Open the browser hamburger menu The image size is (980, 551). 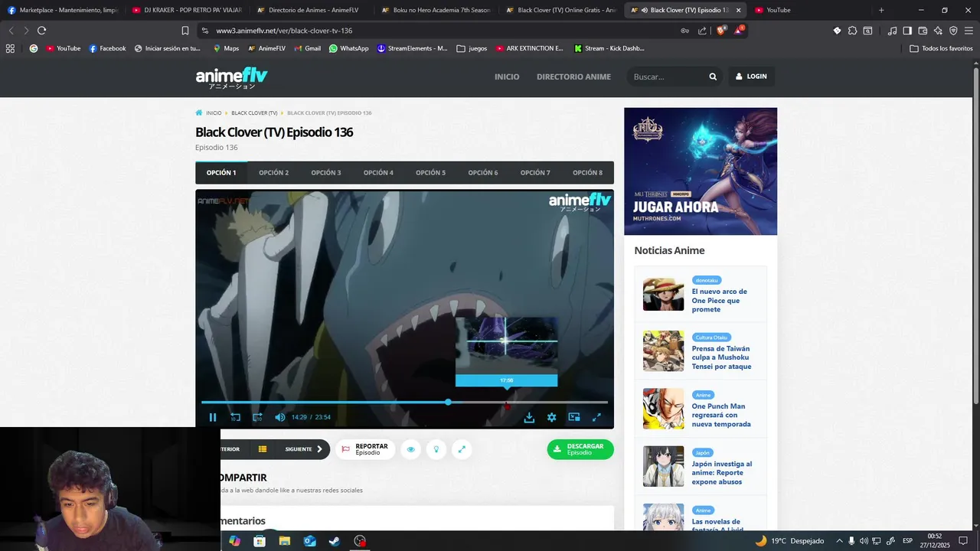(969, 31)
